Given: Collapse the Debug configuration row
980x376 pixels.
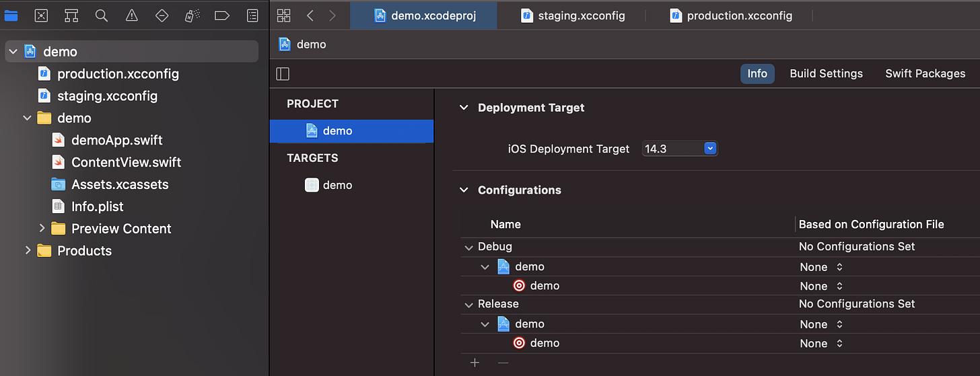Looking at the screenshot, I should tap(468, 247).
